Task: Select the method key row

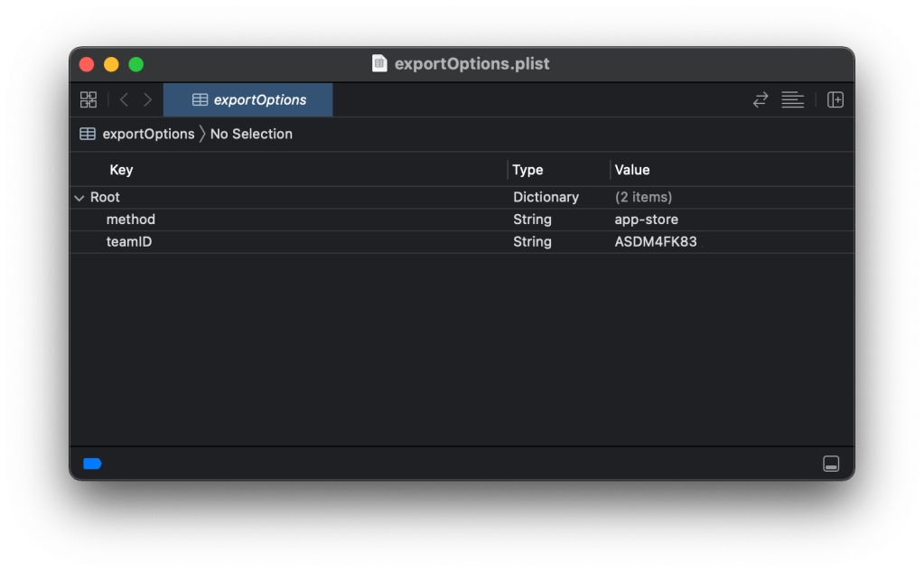Action: pos(131,220)
